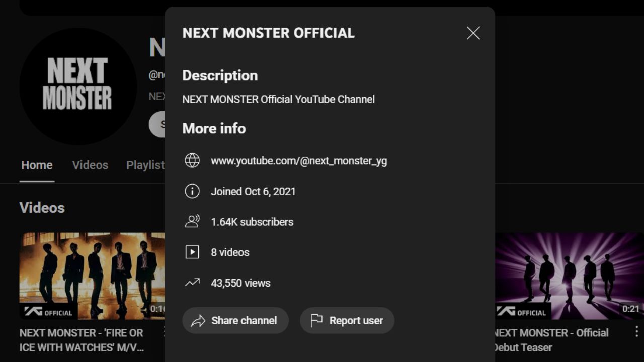Image resolution: width=644 pixels, height=362 pixels.
Task: Click the dialog title NEXT MONSTER OFFICIAL
Action: pyautogui.click(x=268, y=33)
